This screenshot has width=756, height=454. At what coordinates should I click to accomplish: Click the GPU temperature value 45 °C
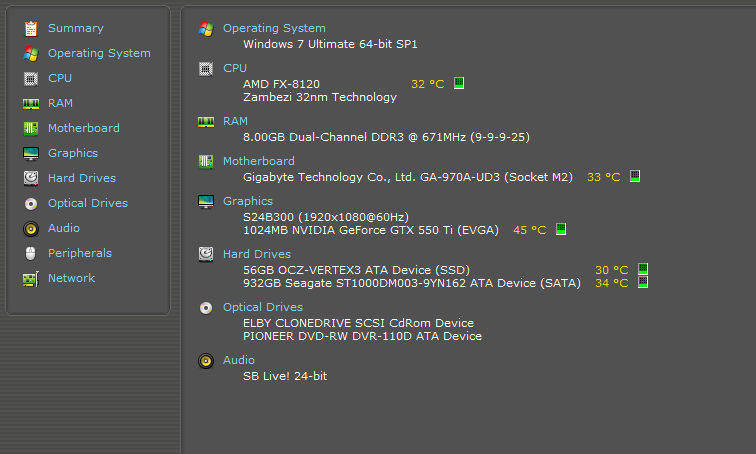529,230
